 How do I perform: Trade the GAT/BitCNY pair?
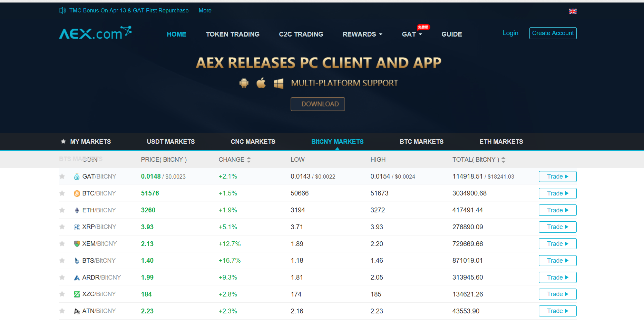click(x=557, y=177)
